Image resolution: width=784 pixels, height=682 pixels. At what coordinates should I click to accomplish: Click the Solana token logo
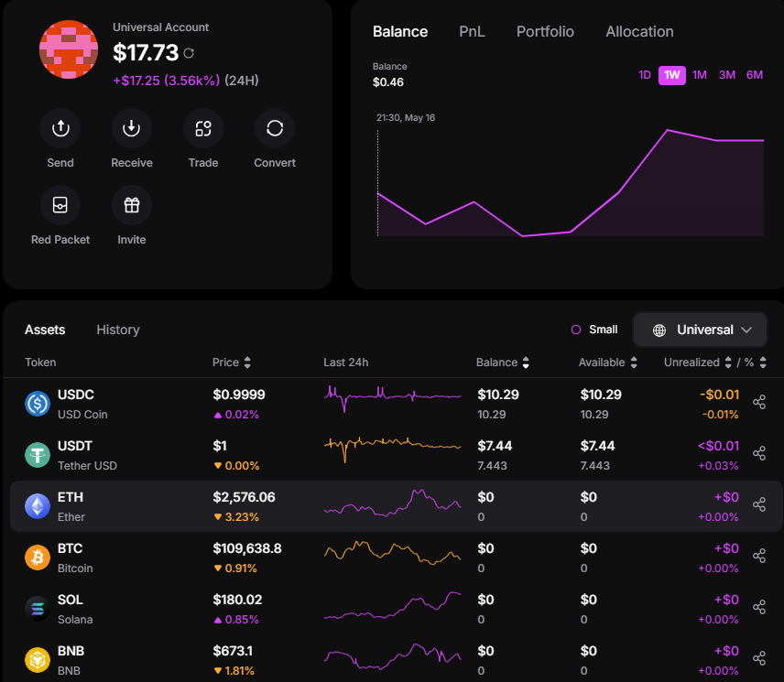pos(38,609)
